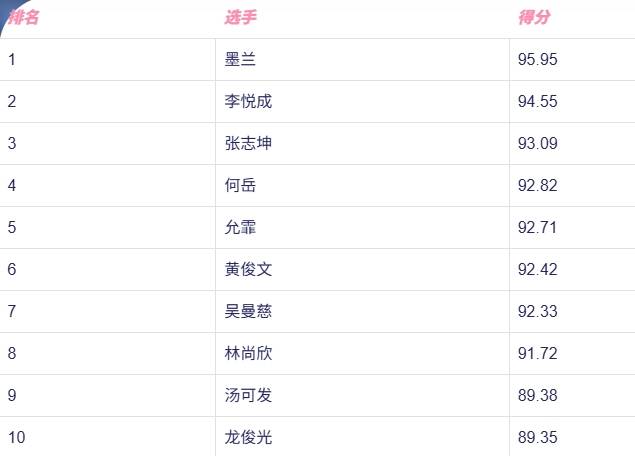The image size is (635, 456).
Task: Click the score 89.35
Action: point(537,437)
